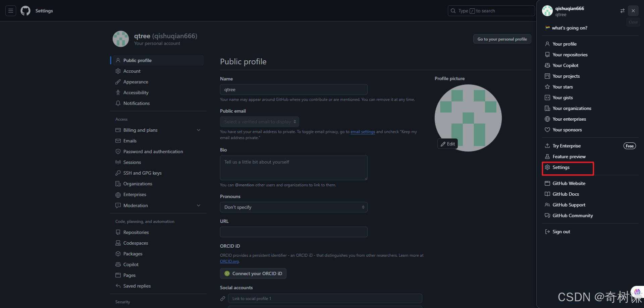This screenshot has height=308, width=644.
Task: Open Copilot in settings sidebar
Action: (x=158, y=264)
